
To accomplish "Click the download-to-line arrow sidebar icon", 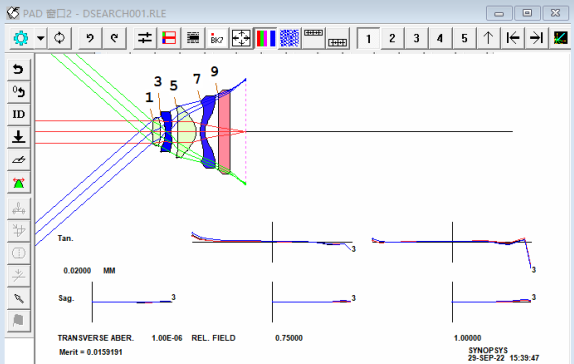I will (19, 137).
